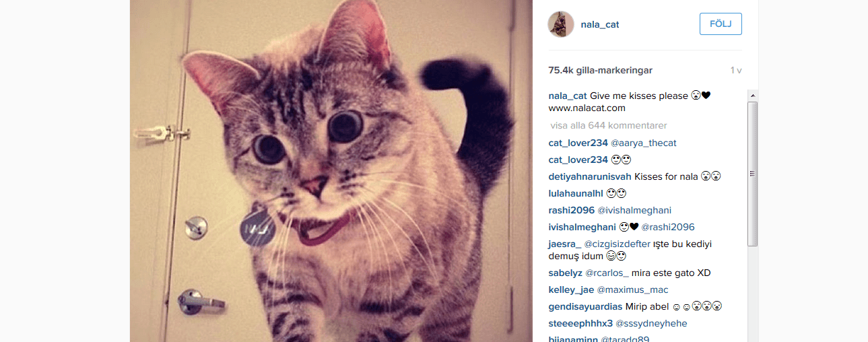868x342 pixels.
Task: Open the 1 v timestamp
Action: (736, 70)
